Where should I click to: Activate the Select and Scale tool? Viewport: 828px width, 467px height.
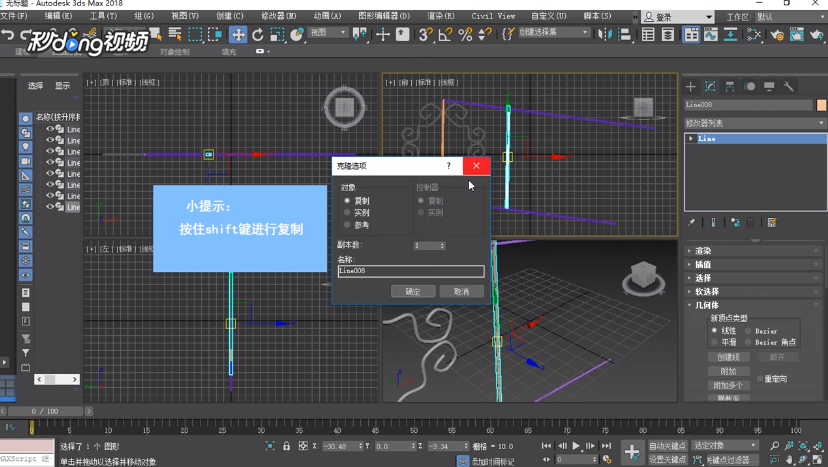tap(277, 35)
